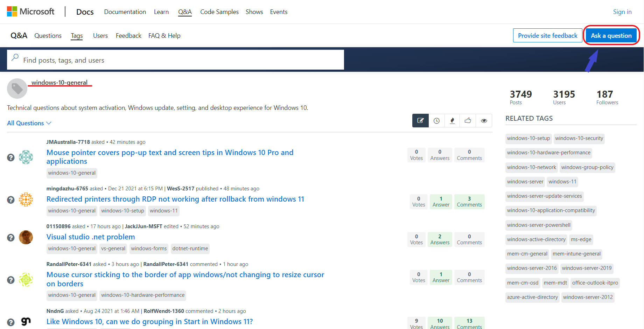Image resolution: width=644 pixels, height=329 pixels.
Task: Open the Feedback tab
Action: pyautogui.click(x=128, y=36)
